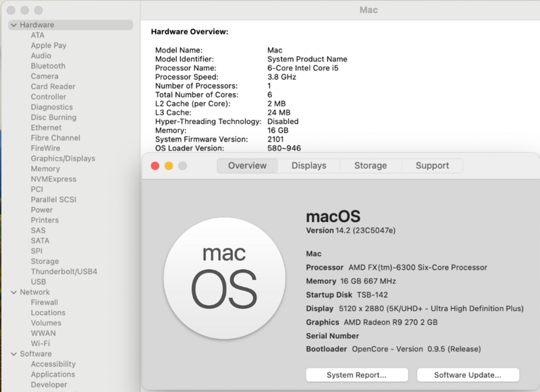Select Volumes under Network
The image size is (540, 392).
[46, 323]
